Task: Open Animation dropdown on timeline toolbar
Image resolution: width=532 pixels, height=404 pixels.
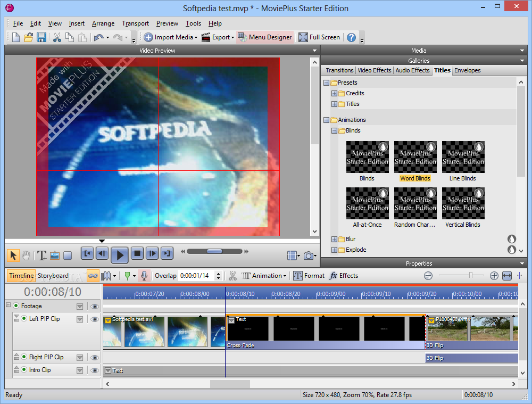Action: click(285, 276)
